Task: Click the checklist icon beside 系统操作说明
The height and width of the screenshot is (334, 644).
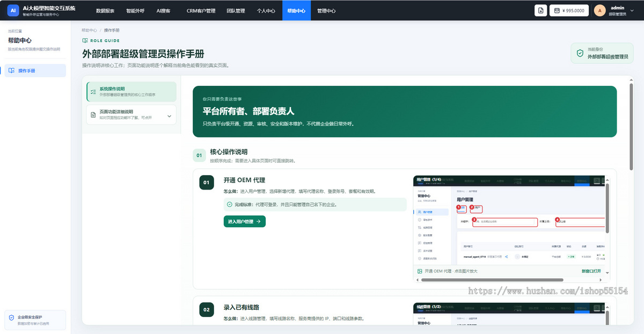Action: tap(93, 92)
